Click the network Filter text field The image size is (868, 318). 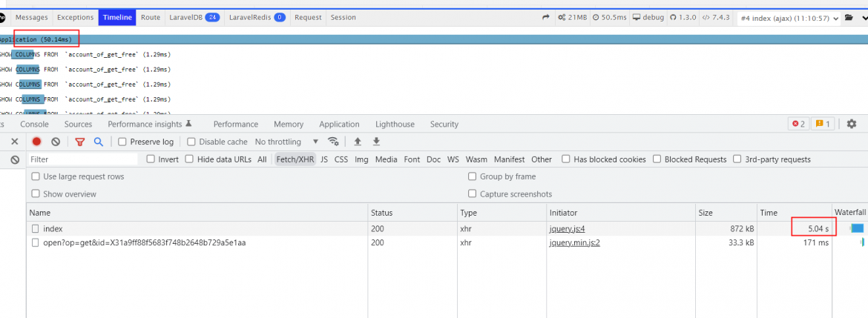82,159
